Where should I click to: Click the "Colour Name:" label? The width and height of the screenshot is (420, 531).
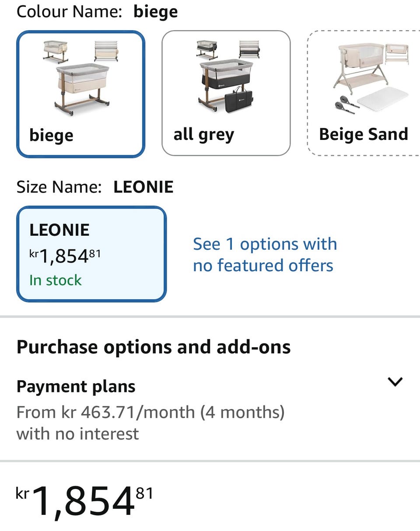(x=69, y=12)
